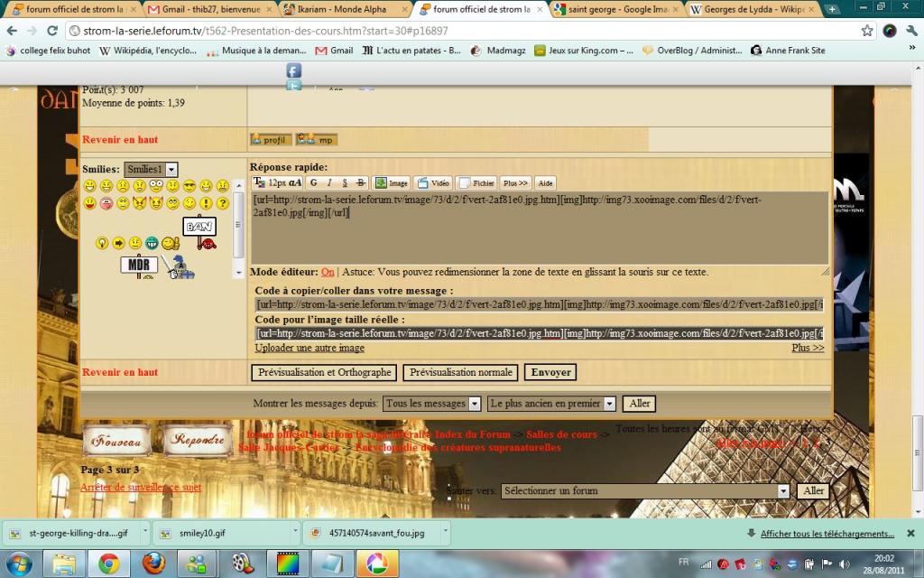This screenshot has height=578, width=924.
Task: Open the user's profil button
Action: pyautogui.click(x=271, y=140)
